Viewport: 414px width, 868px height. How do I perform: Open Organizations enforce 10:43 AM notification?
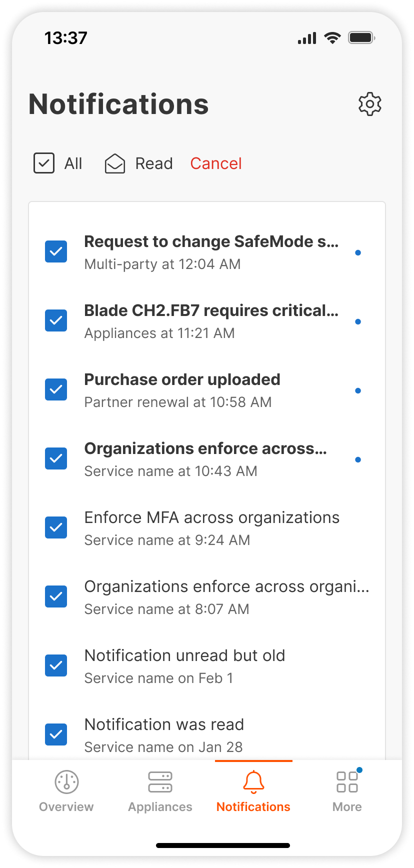click(x=205, y=459)
